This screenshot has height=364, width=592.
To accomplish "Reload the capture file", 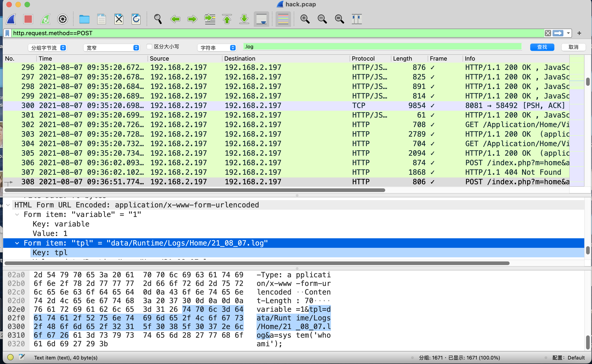I will tap(136, 19).
